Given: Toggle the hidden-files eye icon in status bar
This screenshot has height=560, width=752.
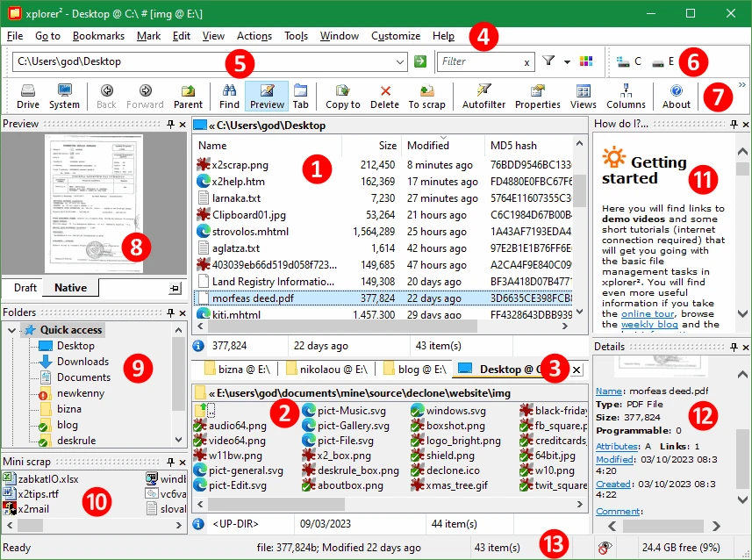Looking at the screenshot, I should (x=605, y=547).
